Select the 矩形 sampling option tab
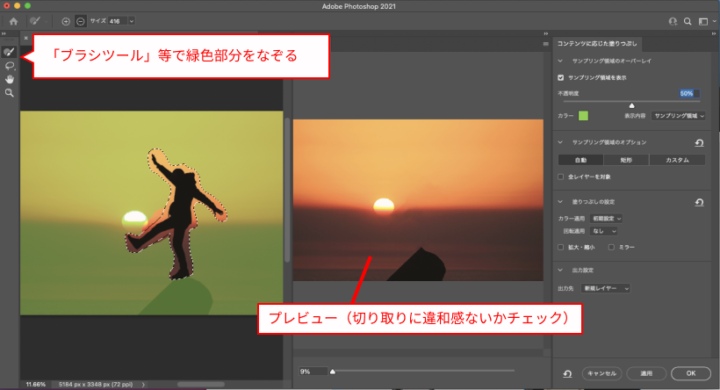This screenshot has height=390, width=720. click(x=626, y=160)
